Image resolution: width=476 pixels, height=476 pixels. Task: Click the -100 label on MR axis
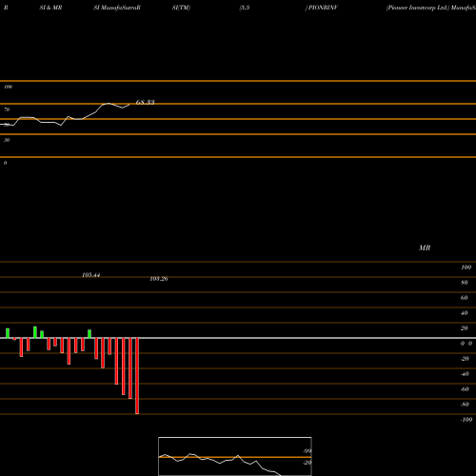tap(466, 420)
